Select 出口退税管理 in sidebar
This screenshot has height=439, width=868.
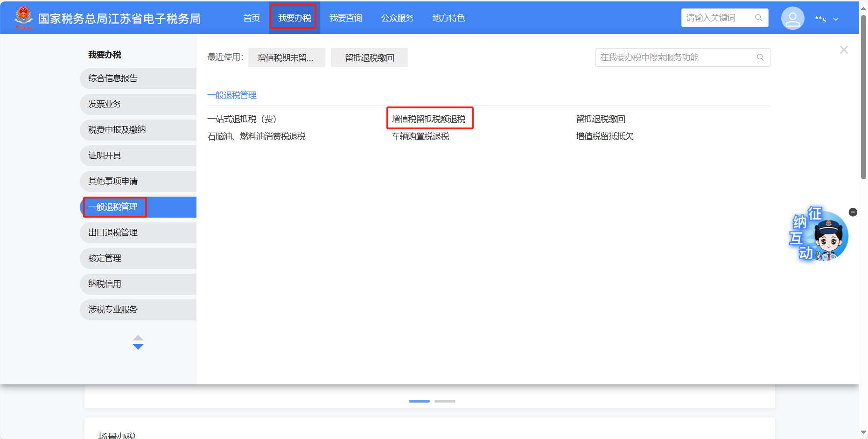point(113,233)
